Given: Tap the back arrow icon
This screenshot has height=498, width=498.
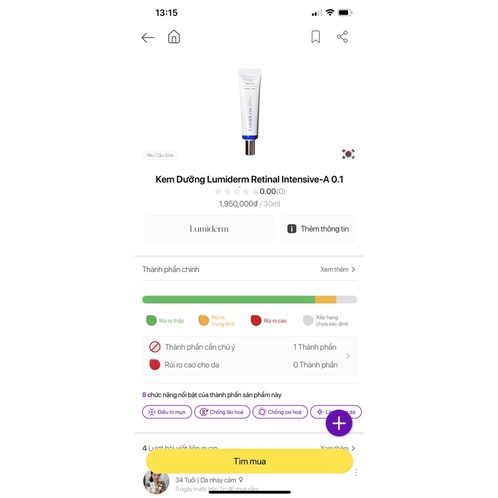Looking at the screenshot, I should [x=148, y=38].
